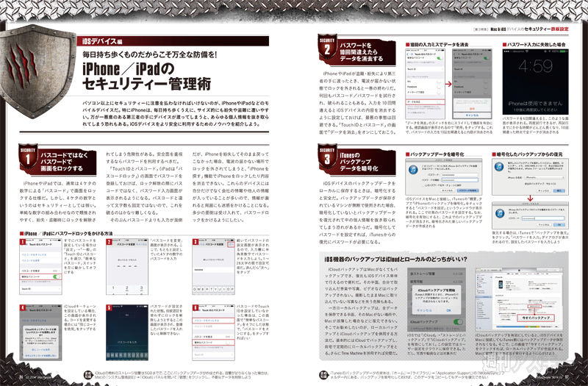Click パスワードを設定 button in iTunes dialog

point(467,190)
